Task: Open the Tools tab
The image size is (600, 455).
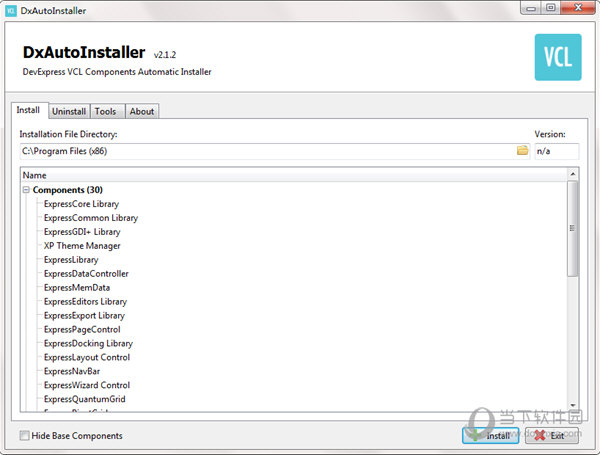Action: tap(106, 111)
